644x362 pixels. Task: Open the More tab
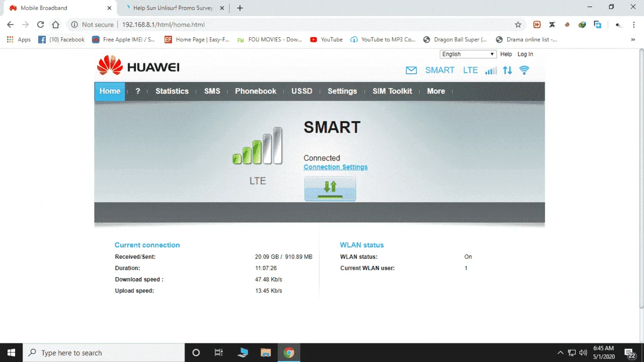[436, 92]
